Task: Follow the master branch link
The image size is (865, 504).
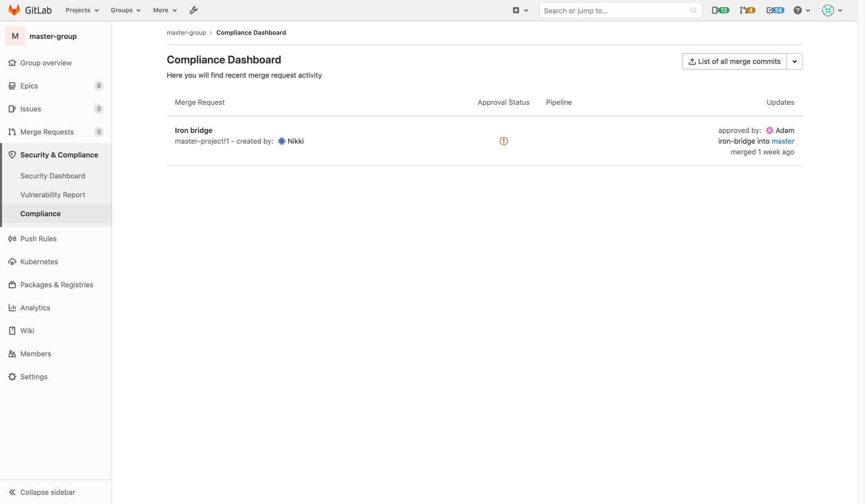Action: pos(783,141)
